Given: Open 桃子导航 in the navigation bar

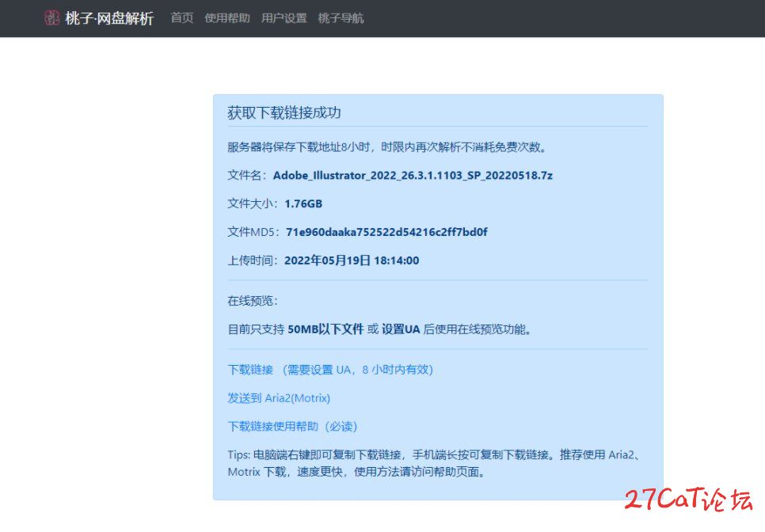Looking at the screenshot, I should pos(341,18).
